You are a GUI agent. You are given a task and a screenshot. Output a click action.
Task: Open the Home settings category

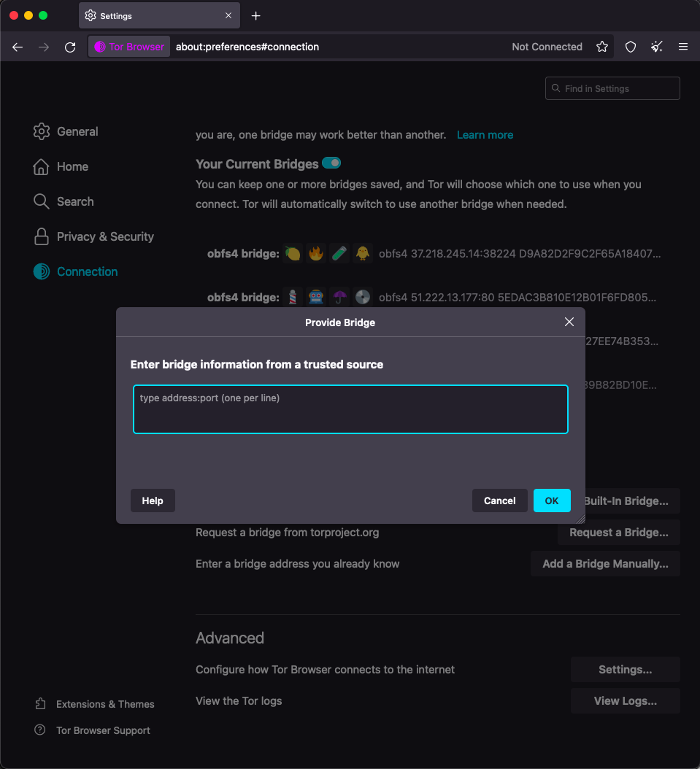tap(61, 167)
